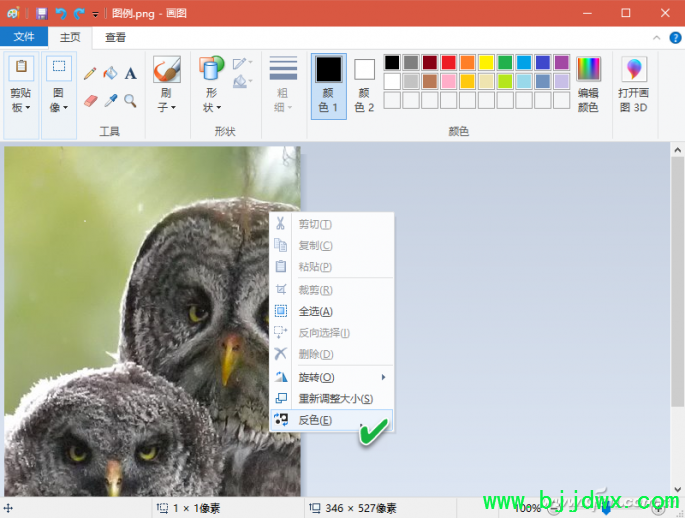685x518 pixels.
Task: Click the Undo arrow in title bar
Action: pyautogui.click(x=61, y=13)
